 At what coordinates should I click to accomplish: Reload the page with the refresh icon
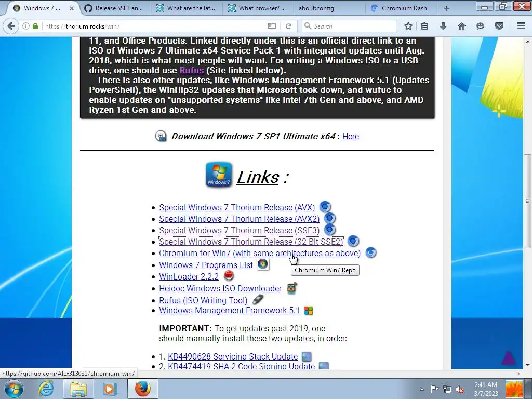click(x=289, y=26)
